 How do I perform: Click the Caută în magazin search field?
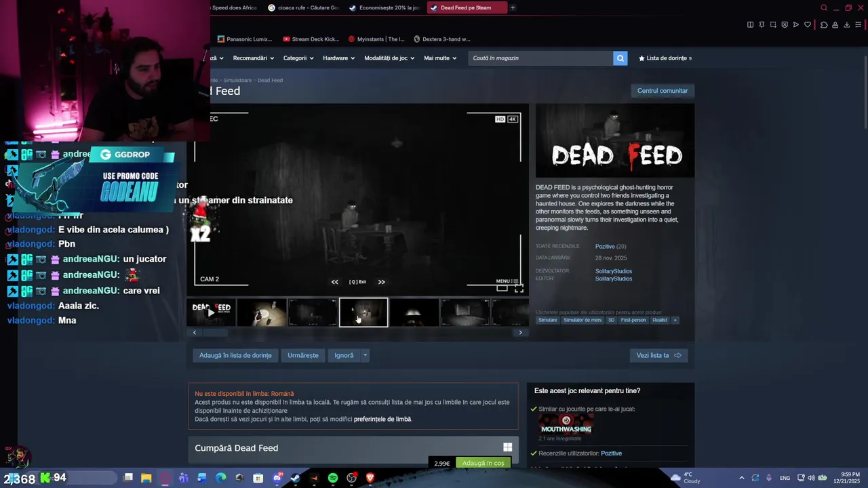click(540, 58)
